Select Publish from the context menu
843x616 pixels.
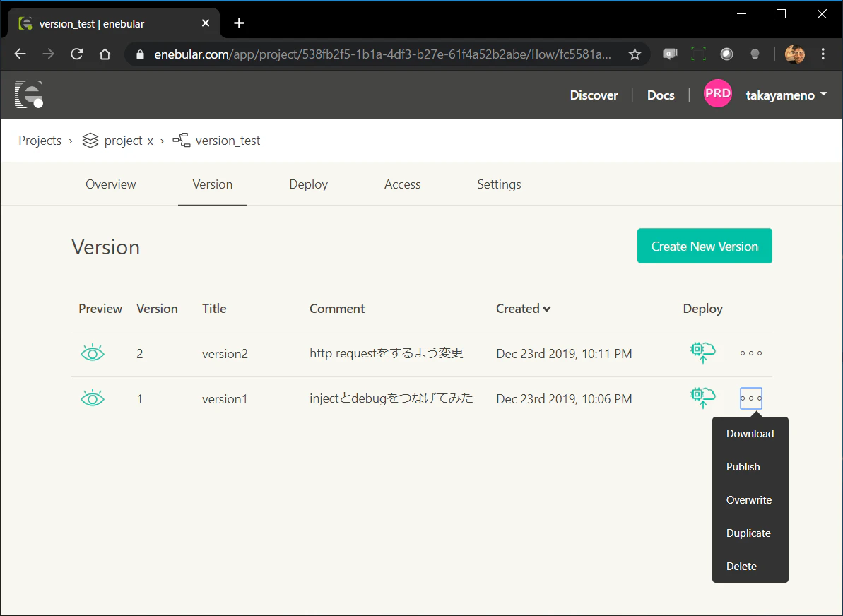pyautogui.click(x=750, y=466)
